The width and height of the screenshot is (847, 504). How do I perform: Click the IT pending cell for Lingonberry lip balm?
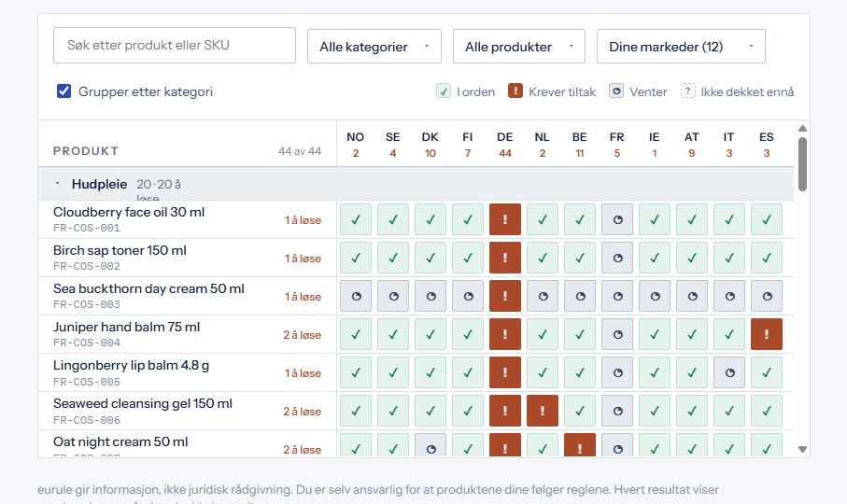[x=729, y=373]
